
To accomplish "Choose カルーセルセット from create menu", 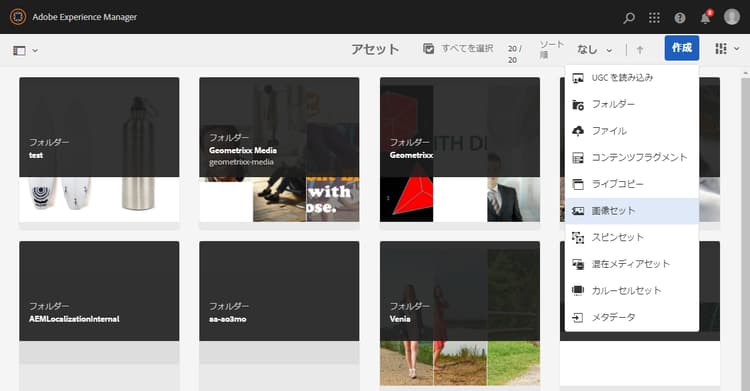I will [x=631, y=290].
